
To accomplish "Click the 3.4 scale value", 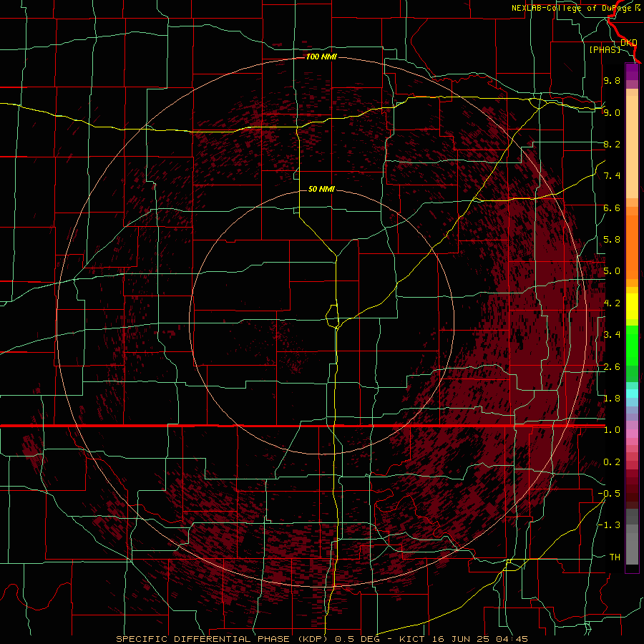I will point(612,335).
